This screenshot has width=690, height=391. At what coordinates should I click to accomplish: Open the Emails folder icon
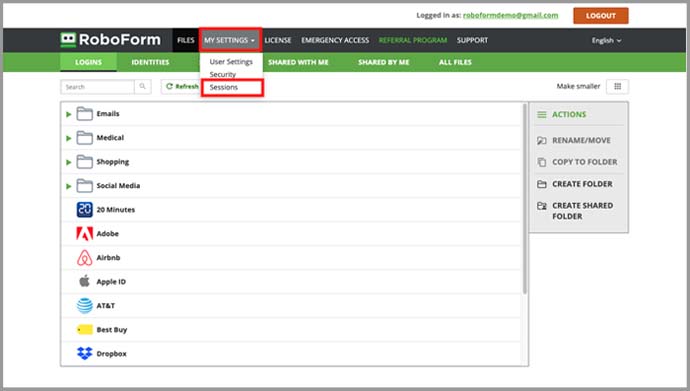tap(84, 113)
